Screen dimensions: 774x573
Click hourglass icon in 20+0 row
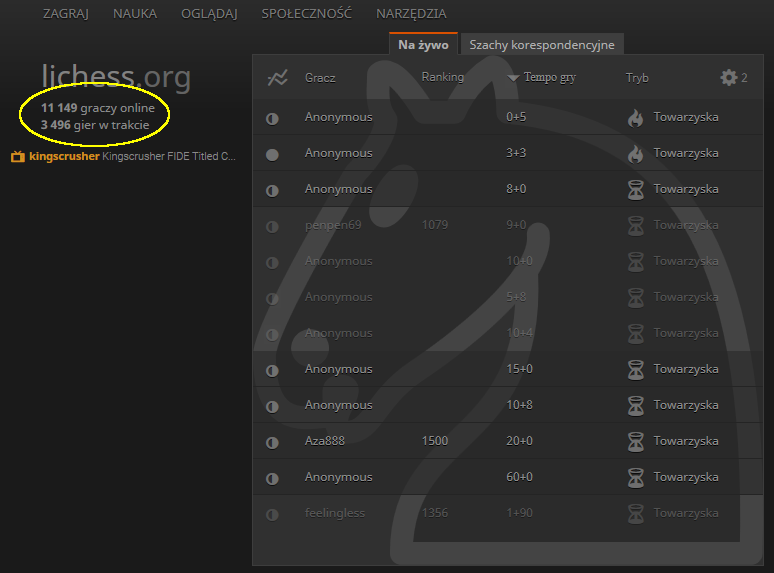[635, 442]
